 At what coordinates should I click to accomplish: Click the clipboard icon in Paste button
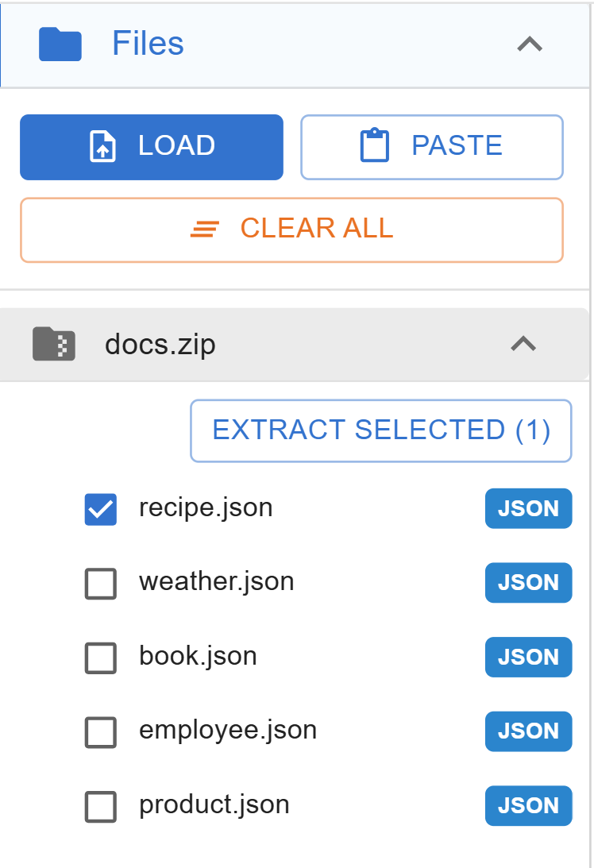375,145
